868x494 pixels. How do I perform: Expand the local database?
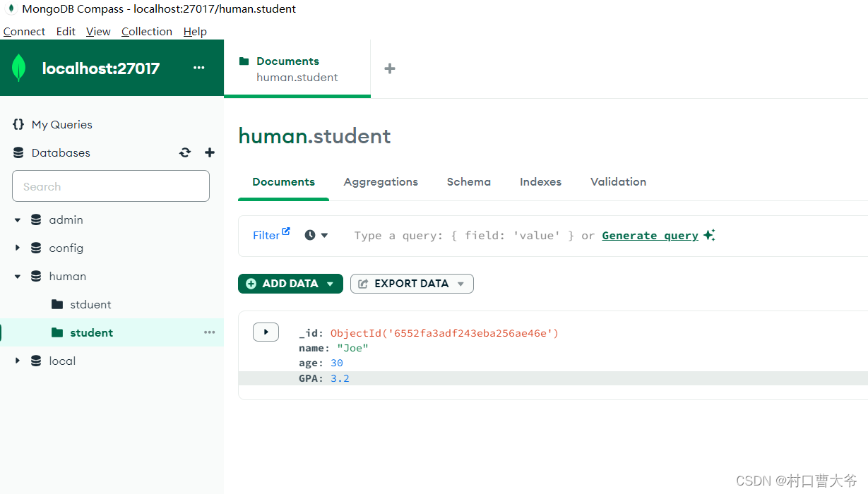coord(17,361)
